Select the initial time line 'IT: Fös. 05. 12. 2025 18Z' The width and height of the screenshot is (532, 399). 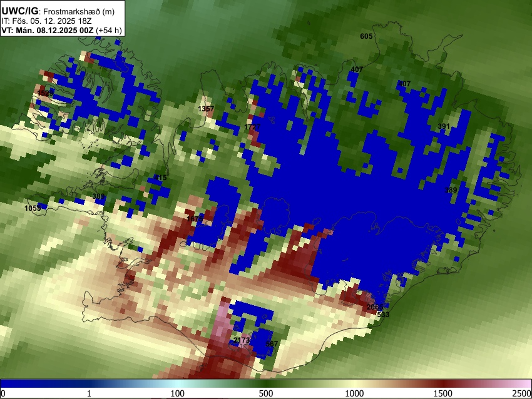tap(46, 21)
